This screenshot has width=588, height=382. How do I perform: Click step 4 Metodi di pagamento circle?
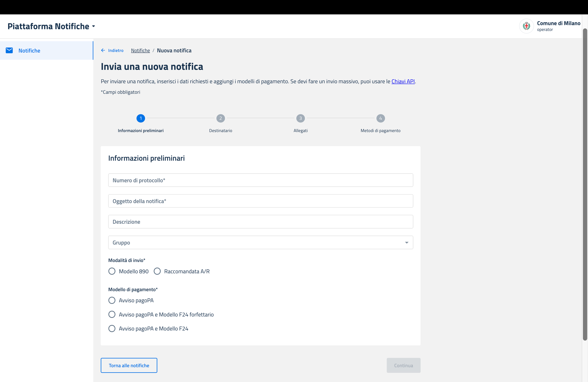coord(380,118)
